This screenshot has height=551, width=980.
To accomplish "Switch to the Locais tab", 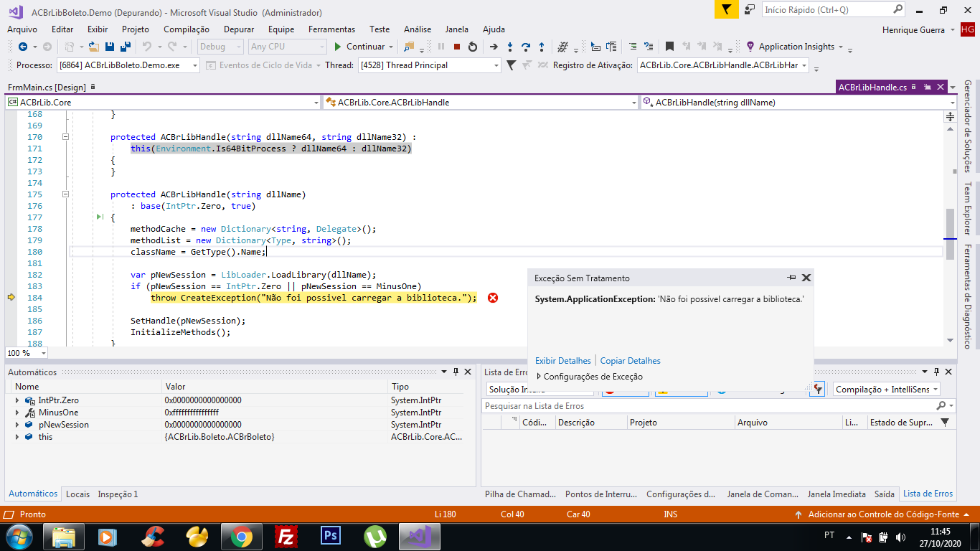I will tap(78, 494).
